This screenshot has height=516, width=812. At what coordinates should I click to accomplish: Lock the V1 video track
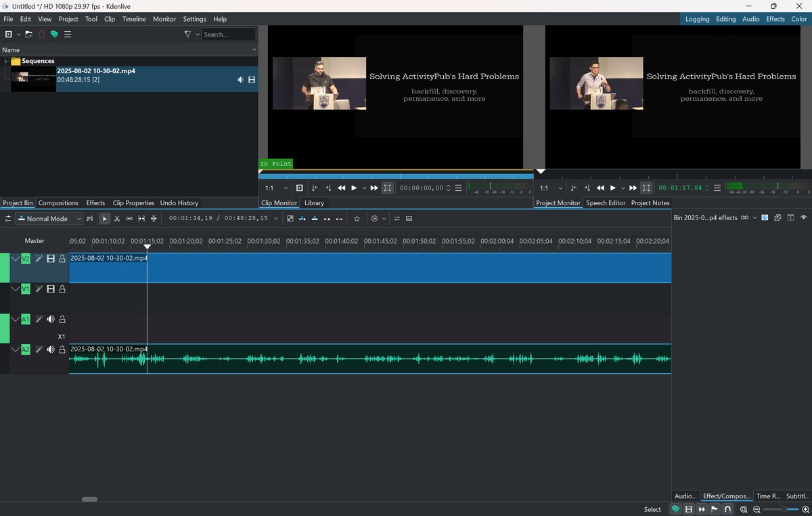pos(62,289)
